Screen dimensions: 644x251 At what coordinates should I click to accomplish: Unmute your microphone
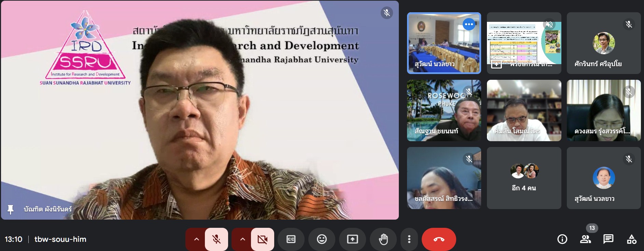click(216, 239)
